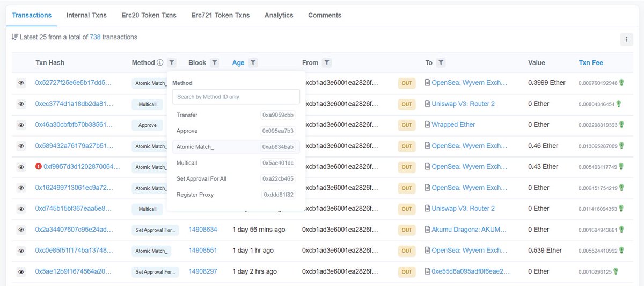Click the 738 total transactions link
The width and height of the screenshot is (644, 286).
(96, 37)
